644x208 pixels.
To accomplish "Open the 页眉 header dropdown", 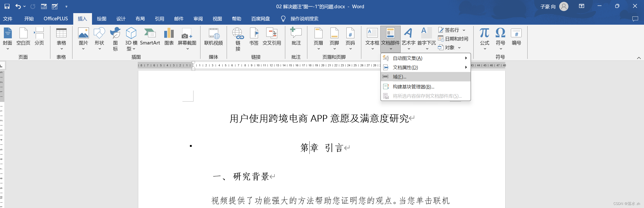I will pyautogui.click(x=318, y=39).
